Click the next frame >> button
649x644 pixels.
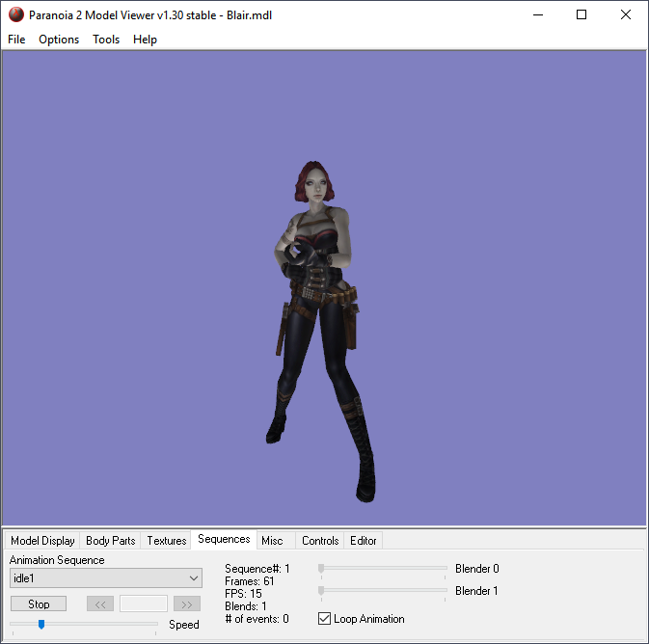[x=187, y=604]
